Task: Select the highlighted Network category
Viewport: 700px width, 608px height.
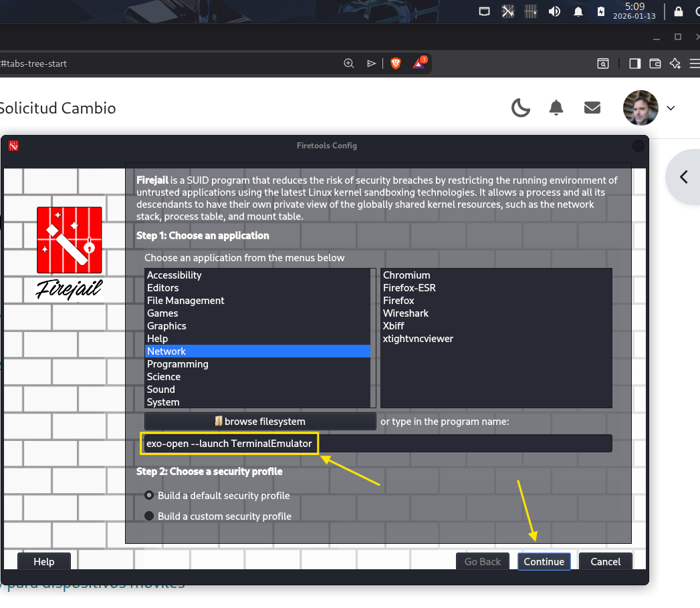Action: click(x=257, y=351)
